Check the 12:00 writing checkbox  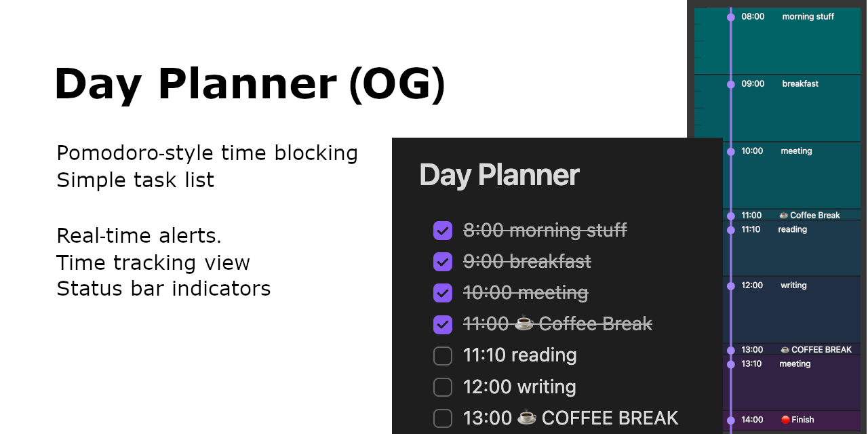(443, 387)
